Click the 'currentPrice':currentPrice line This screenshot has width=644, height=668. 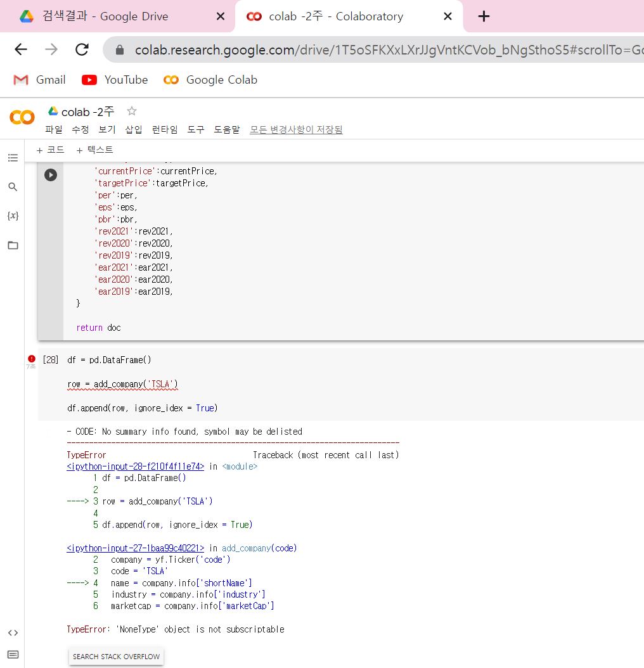156,171
